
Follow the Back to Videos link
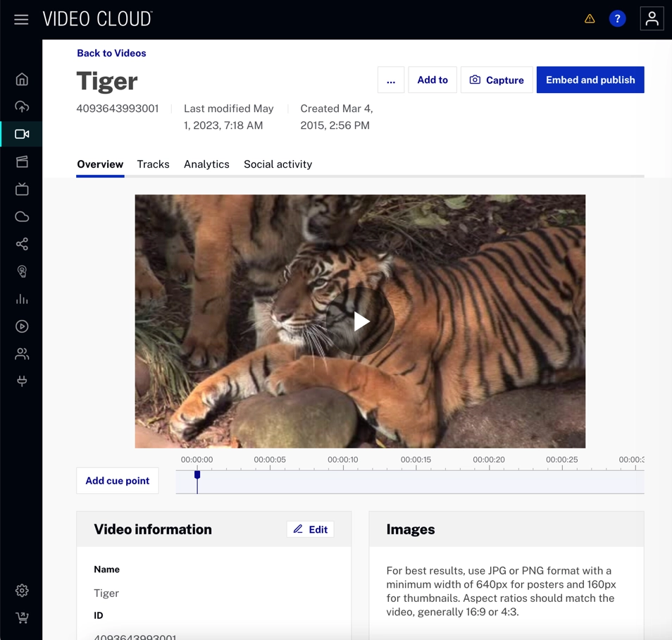111,53
